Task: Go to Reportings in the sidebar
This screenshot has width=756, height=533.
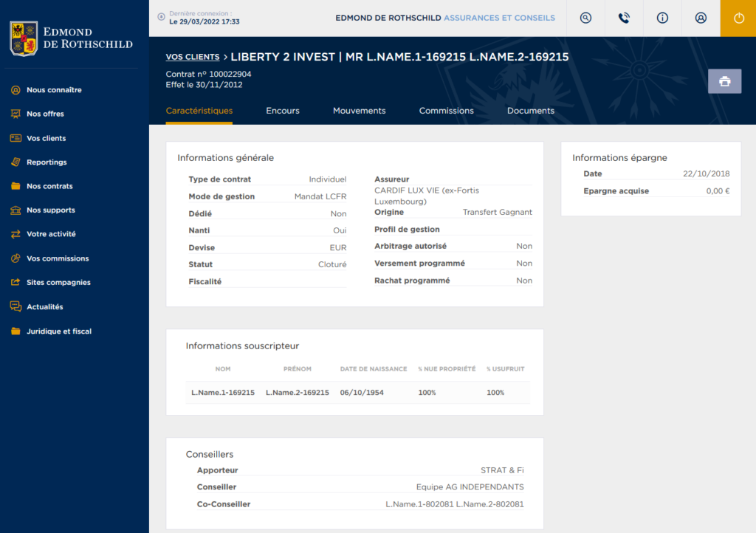Action: 47,162
